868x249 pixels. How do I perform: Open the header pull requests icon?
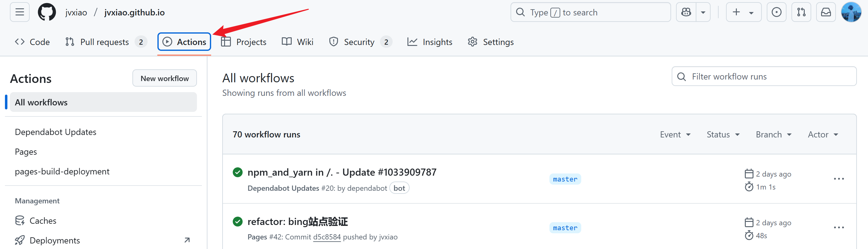801,12
